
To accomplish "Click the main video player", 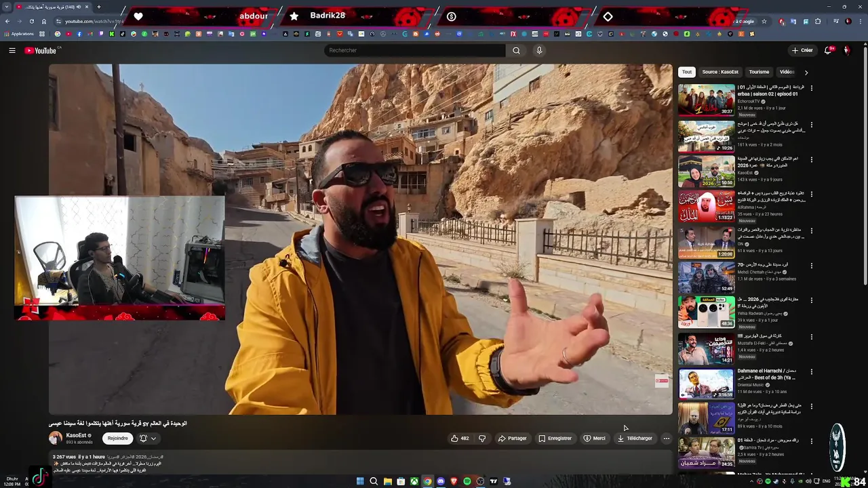I will tap(361, 239).
